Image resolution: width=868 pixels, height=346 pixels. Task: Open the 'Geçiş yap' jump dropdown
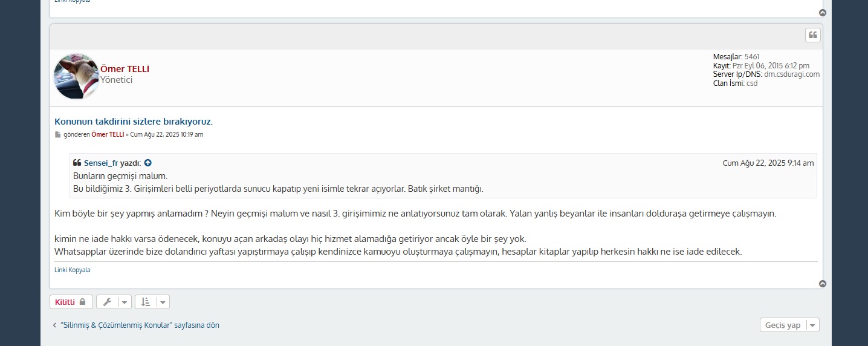point(789,325)
